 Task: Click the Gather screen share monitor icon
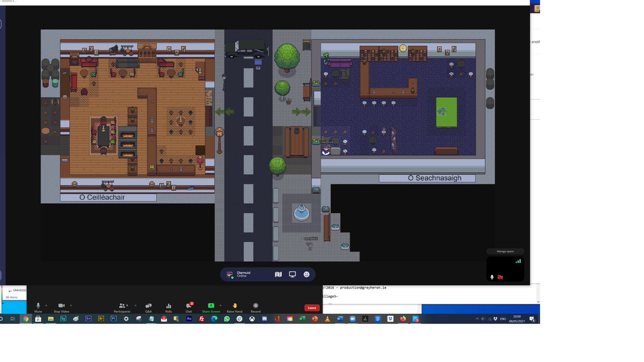[x=292, y=274]
